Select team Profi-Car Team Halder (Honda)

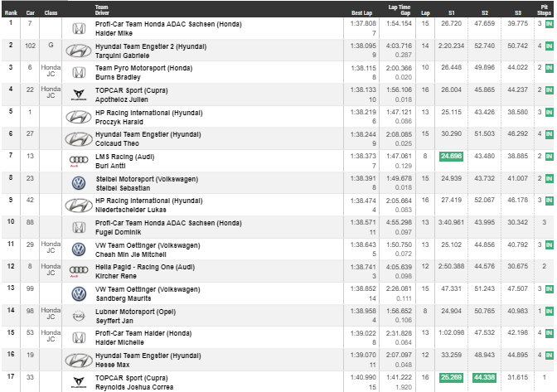pos(143,333)
